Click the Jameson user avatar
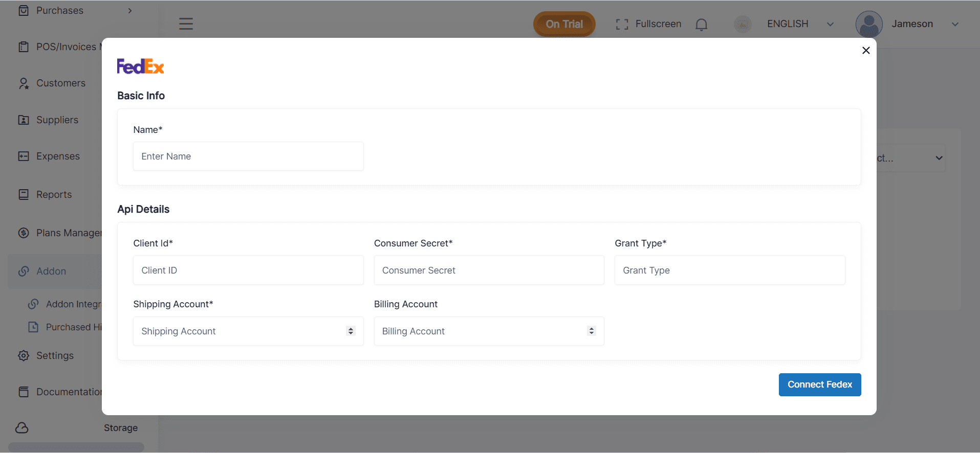Image resolution: width=980 pixels, height=453 pixels. [x=869, y=24]
